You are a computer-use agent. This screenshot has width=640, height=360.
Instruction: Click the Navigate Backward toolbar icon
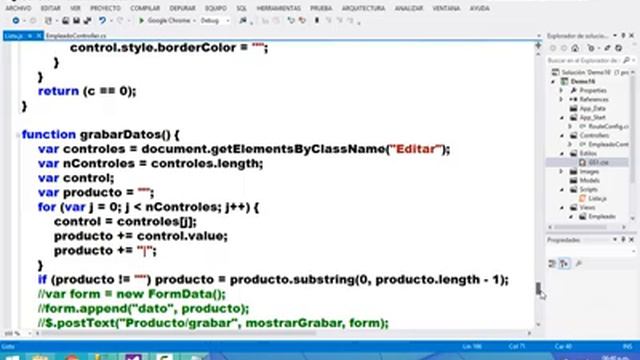pos(16,20)
